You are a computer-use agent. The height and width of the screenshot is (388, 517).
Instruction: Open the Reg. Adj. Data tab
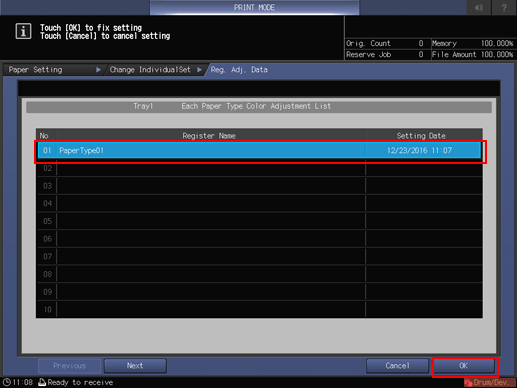(x=239, y=70)
